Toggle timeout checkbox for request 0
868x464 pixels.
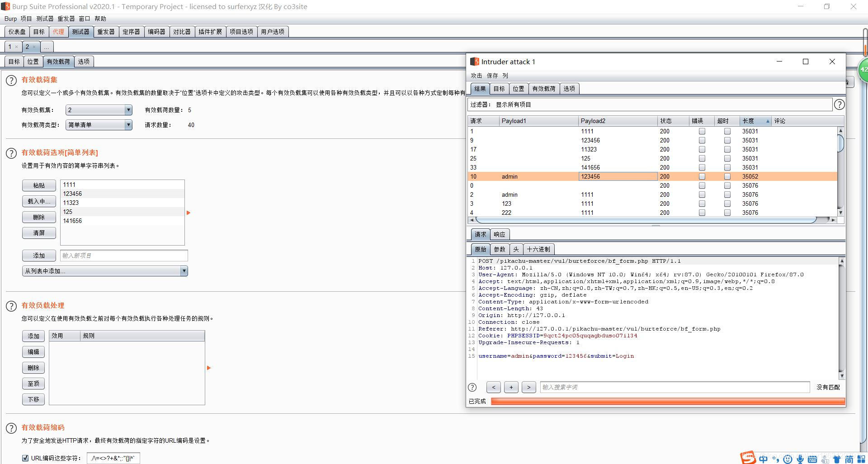[x=727, y=185]
